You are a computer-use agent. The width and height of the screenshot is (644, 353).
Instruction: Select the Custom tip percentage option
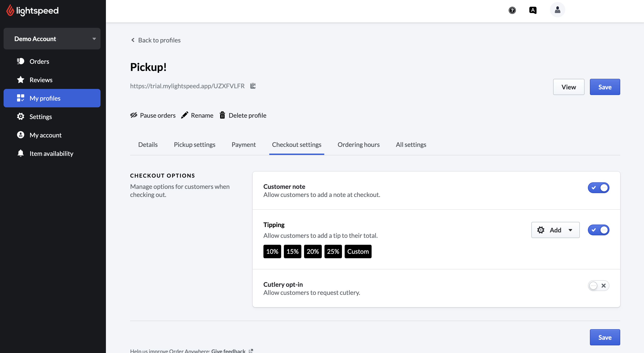click(358, 252)
